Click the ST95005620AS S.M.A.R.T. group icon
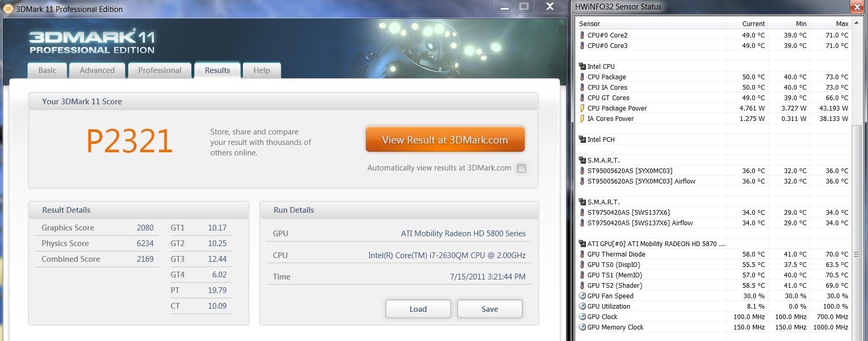The width and height of the screenshot is (868, 341). (582, 160)
